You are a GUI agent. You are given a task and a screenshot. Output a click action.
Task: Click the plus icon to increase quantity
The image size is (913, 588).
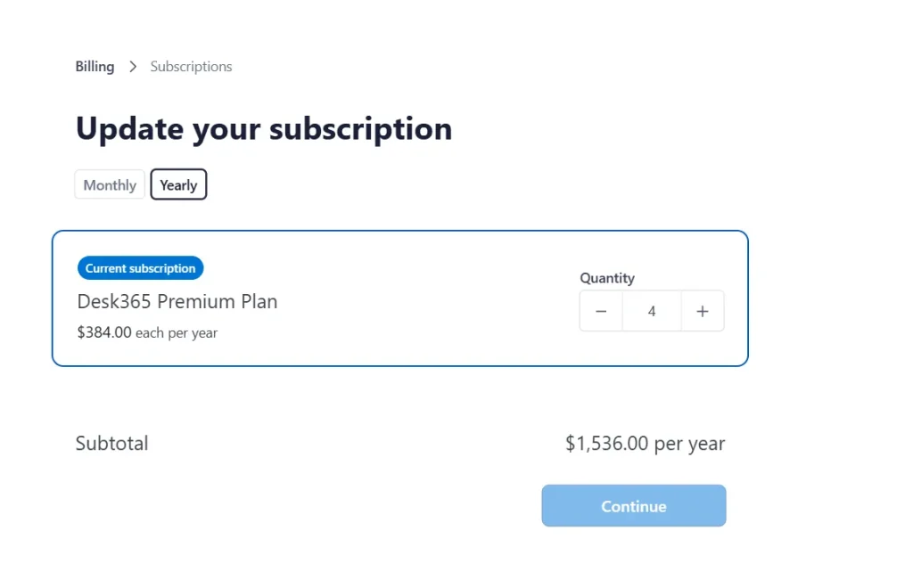pos(703,310)
